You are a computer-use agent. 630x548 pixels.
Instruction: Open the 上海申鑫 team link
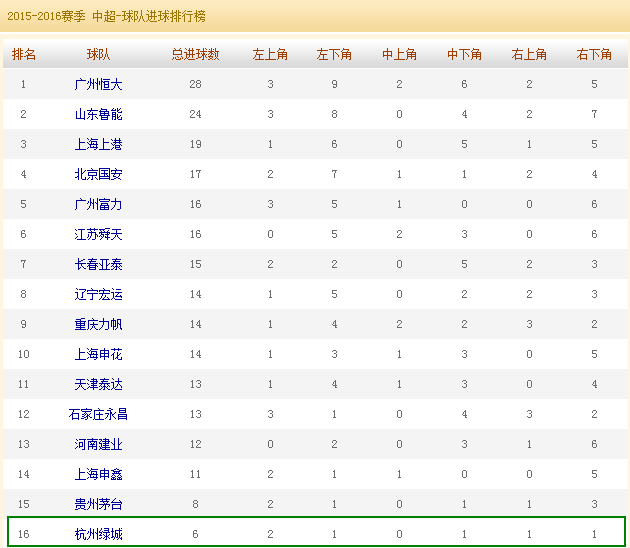pos(98,474)
